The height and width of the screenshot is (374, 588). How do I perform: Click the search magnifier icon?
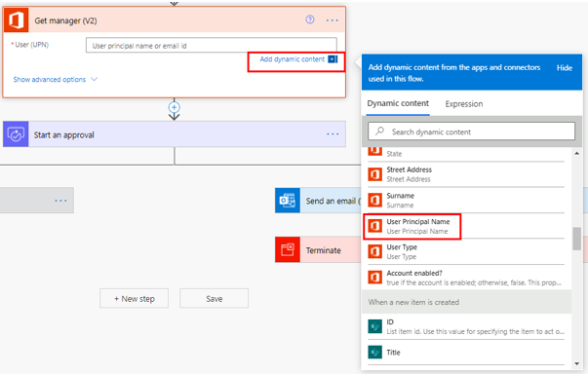pyautogui.click(x=379, y=131)
